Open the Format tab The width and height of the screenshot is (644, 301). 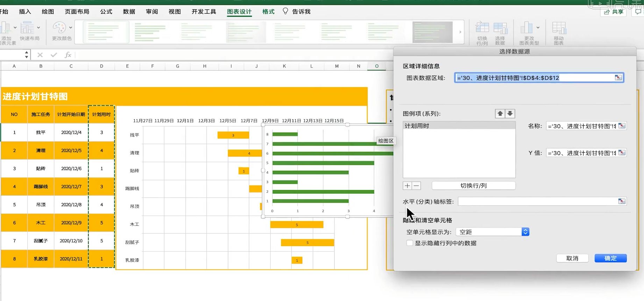click(268, 12)
